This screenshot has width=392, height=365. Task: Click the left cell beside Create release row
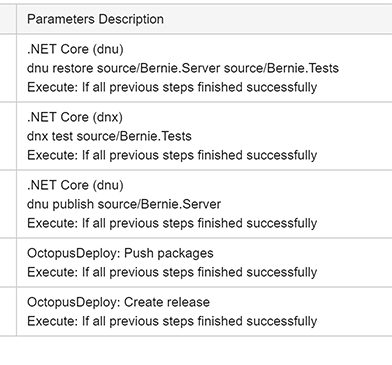coord(8,312)
